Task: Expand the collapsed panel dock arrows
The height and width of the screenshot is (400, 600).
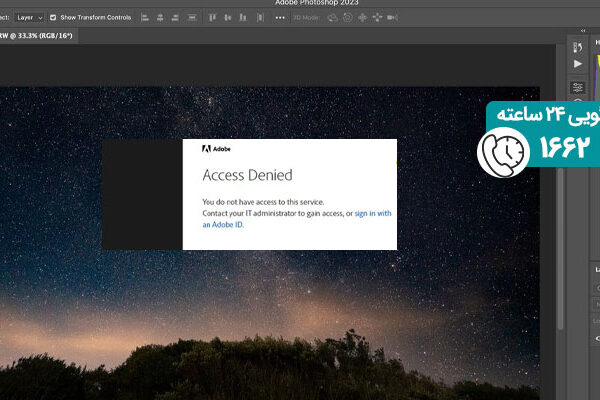Action: [583, 31]
